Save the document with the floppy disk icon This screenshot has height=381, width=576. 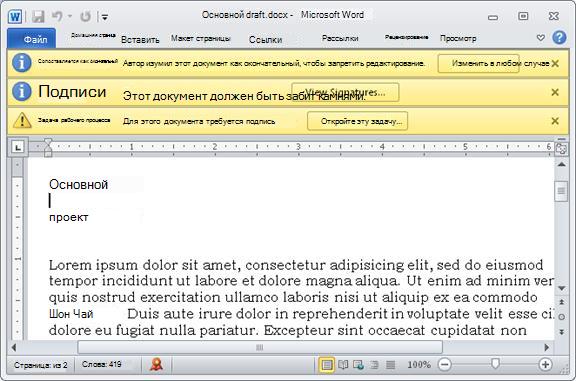point(37,17)
